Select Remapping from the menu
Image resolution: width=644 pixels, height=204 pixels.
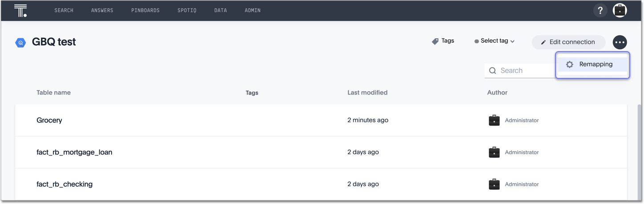click(x=596, y=64)
